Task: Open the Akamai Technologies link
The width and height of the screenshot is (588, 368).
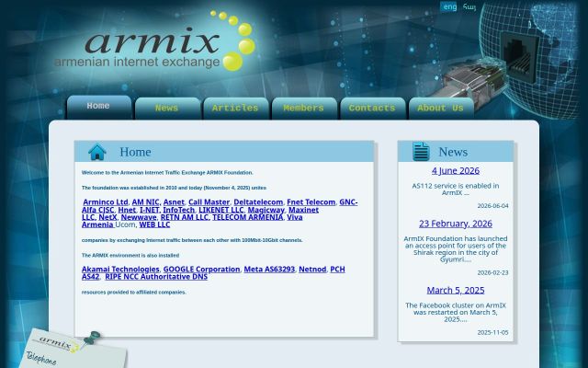Action: coord(120,270)
